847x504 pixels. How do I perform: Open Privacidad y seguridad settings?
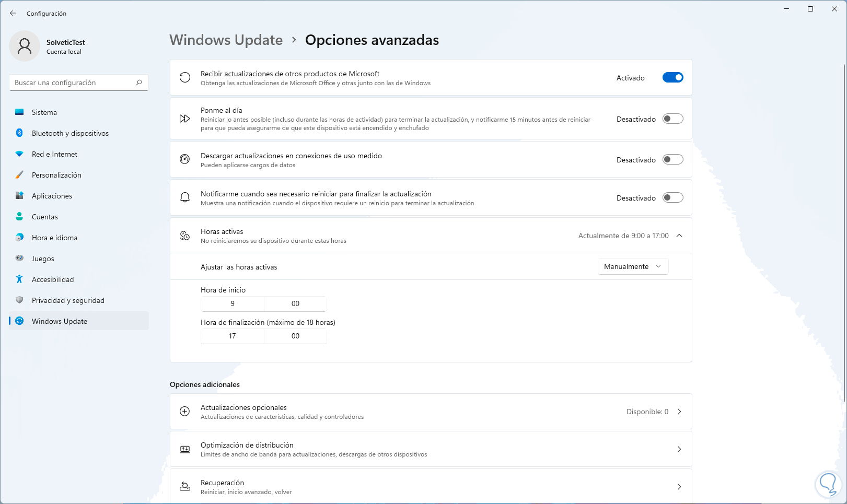tap(79, 300)
